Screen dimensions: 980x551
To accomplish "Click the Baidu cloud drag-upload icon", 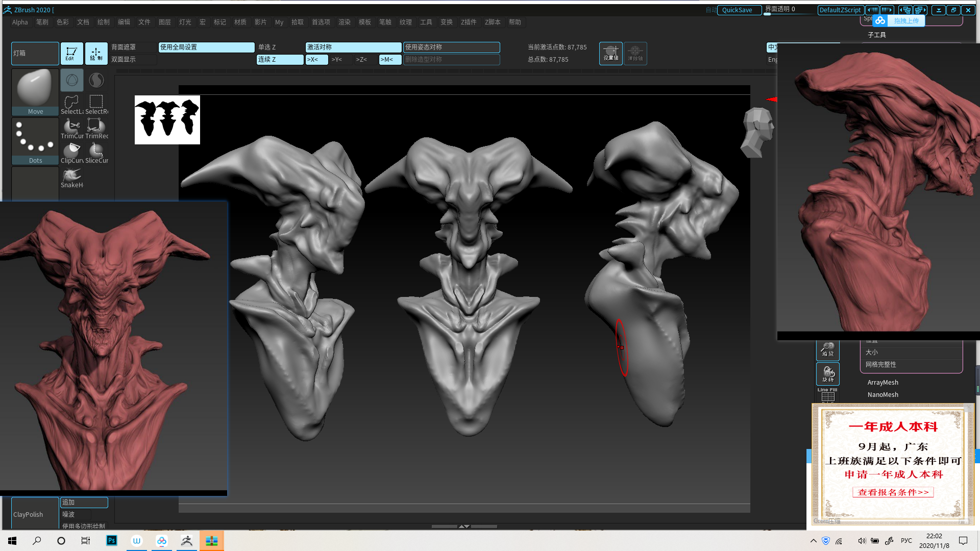I will [x=880, y=20].
